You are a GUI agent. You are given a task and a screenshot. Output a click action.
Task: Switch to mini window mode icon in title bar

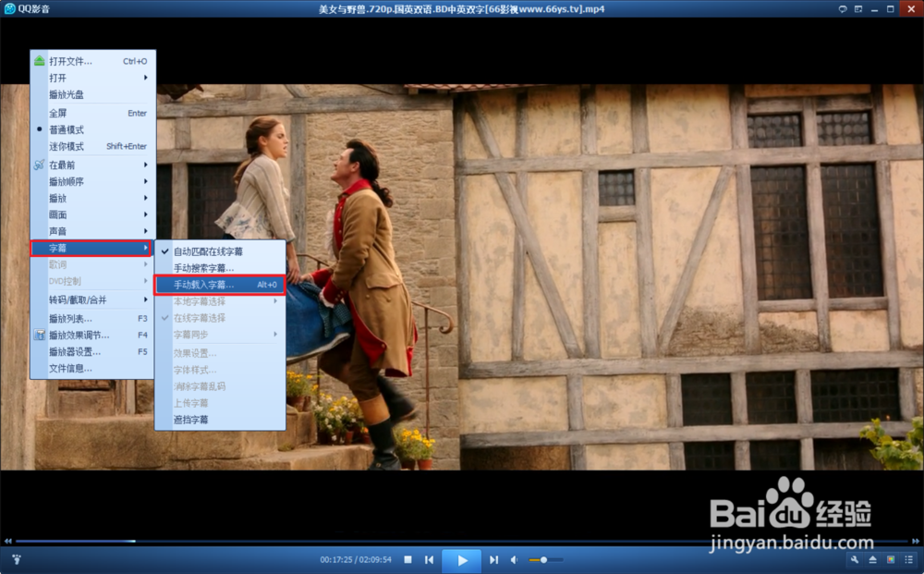pyautogui.click(x=858, y=9)
